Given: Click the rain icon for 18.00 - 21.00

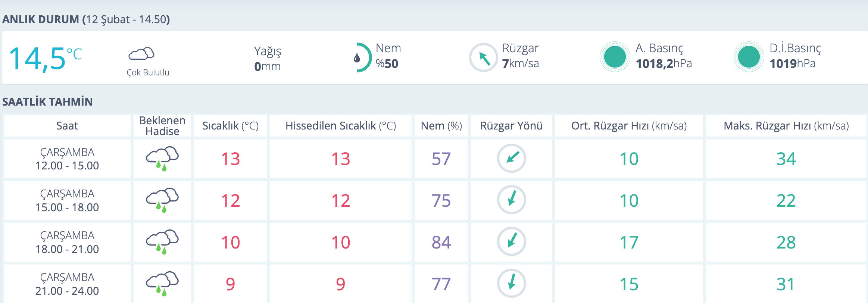Looking at the screenshot, I should click(162, 242).
